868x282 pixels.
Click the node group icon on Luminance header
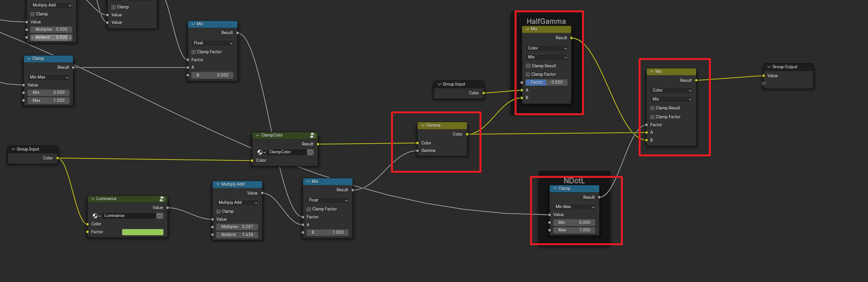point(162,199)
